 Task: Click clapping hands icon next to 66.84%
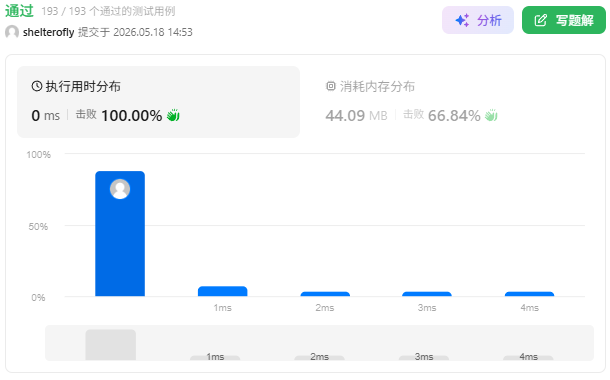pyautogui.click(x=491, y=116)
